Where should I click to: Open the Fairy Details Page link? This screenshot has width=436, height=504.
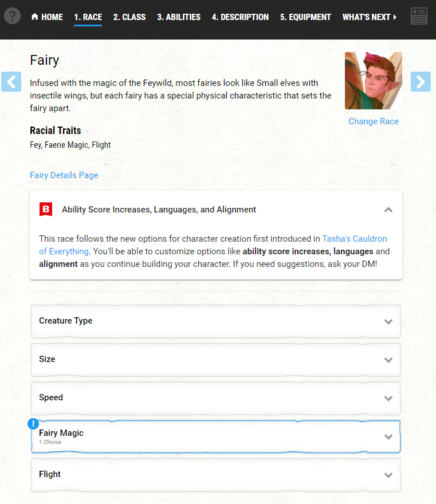(x=64, y=175)
